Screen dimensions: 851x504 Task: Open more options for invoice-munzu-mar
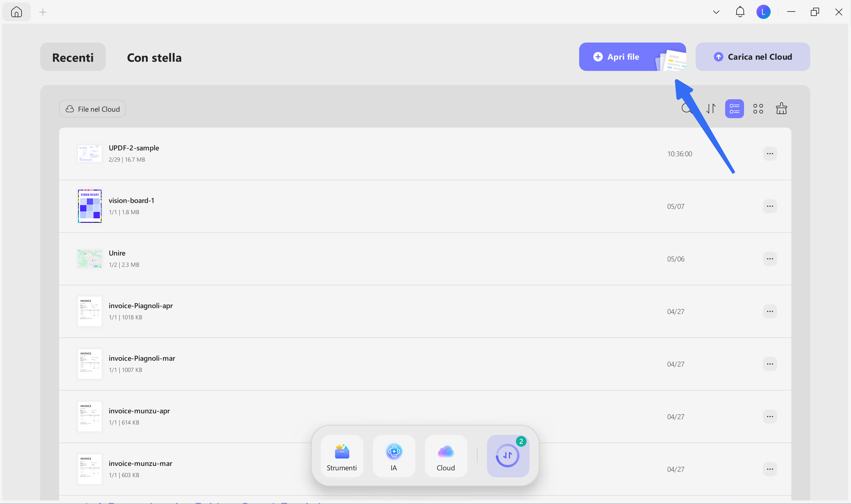point(770,469)
